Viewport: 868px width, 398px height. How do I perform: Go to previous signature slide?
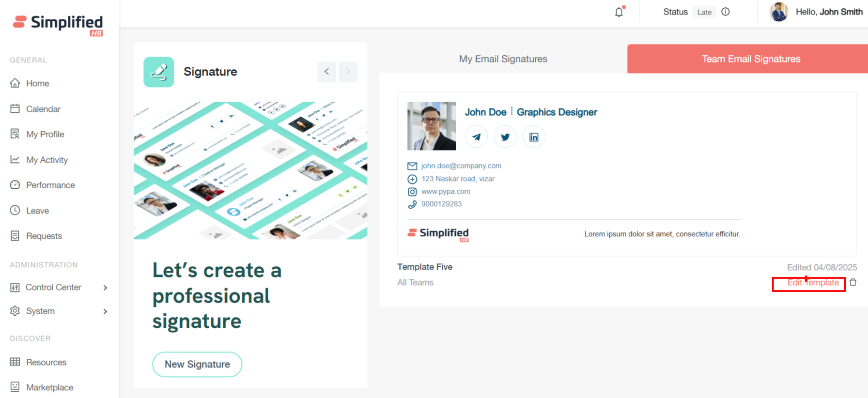tap(326, 72)
